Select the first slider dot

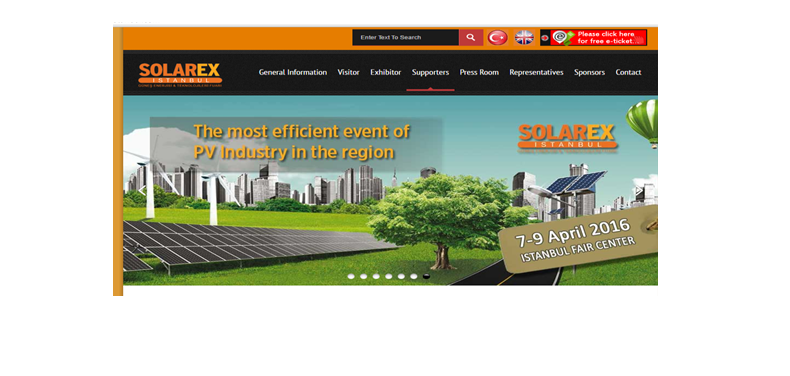pyautogui.click(x=351, y=276)
